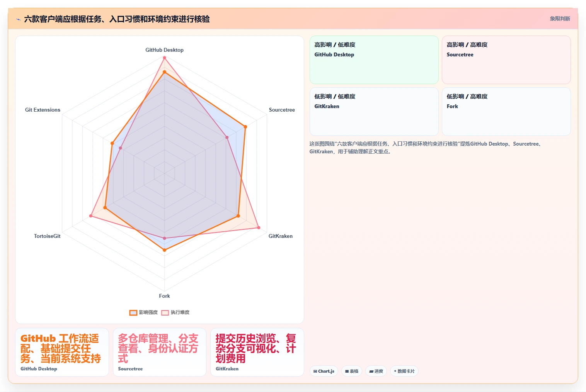Click the 数据卡片 chip
The height and width of the screenshot is (392, 586).
[x=404, y=371]
